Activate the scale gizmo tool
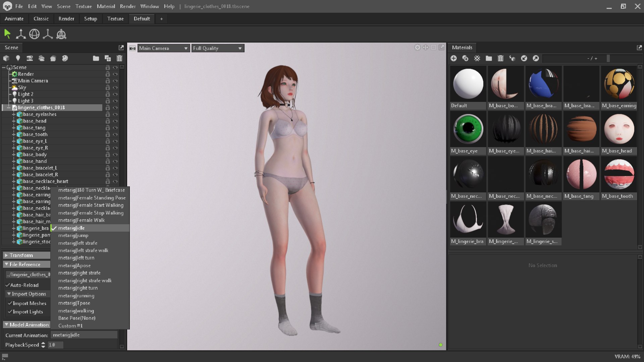The image size is (644, 362). click(x=48, y=34)
